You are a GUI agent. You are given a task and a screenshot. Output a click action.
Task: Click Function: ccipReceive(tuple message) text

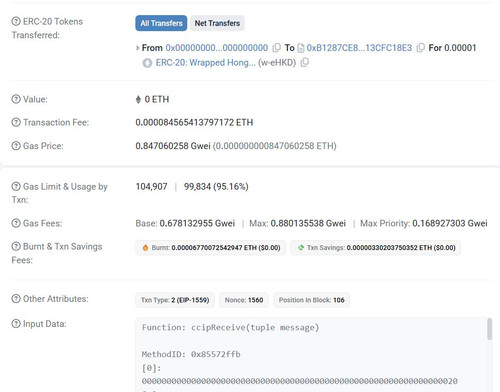[x=230, y=328]
